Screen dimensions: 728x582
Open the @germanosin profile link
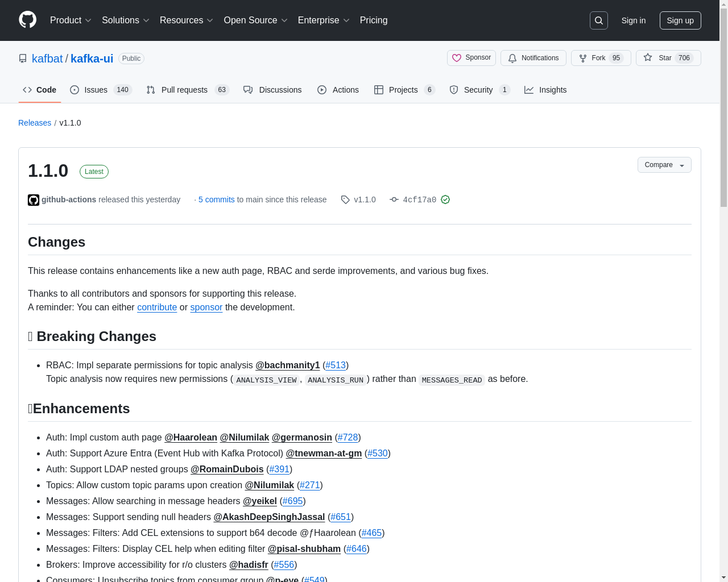click(x=302, y=437)
